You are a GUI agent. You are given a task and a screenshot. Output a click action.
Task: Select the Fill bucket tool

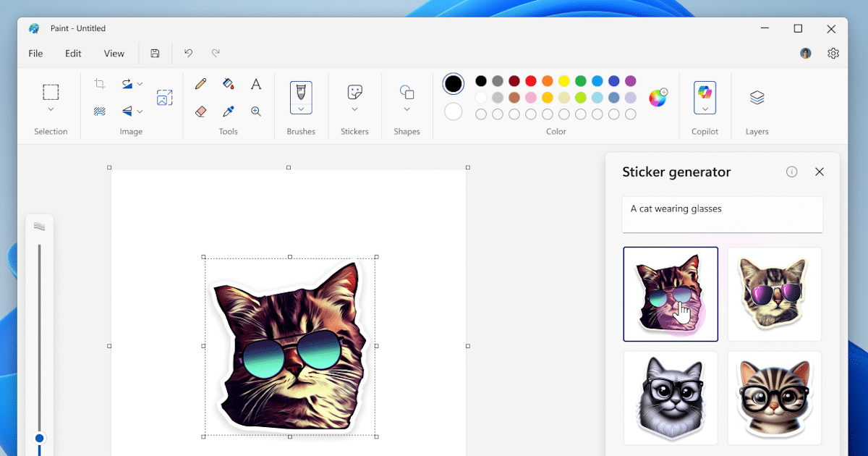point(229,84)
